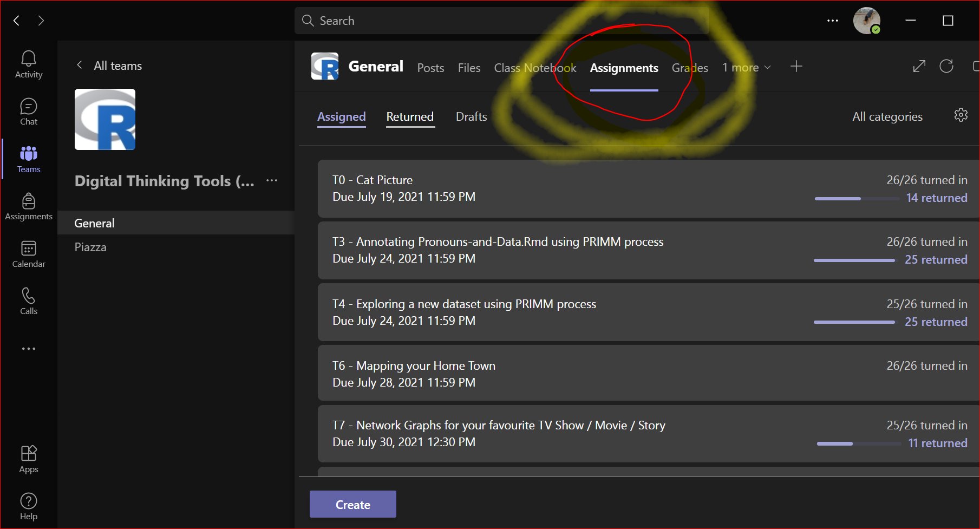
Task: Select the Assignments tab
Action: tap(624, 68)
